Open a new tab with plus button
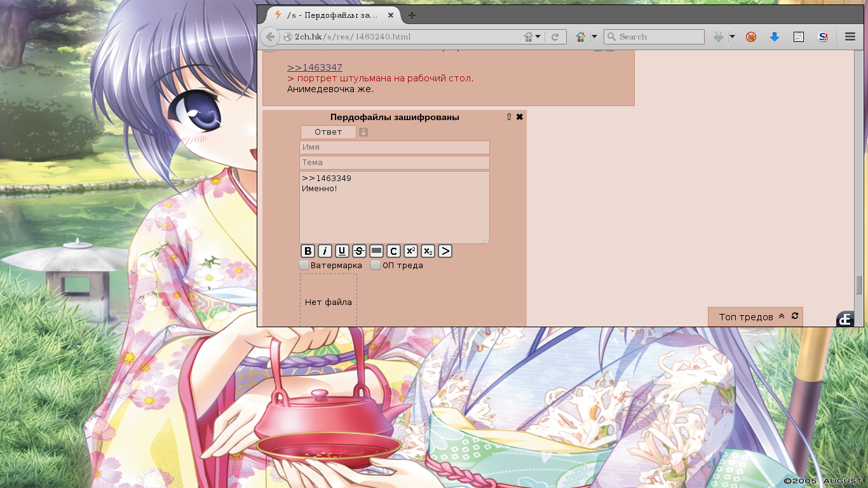The width and height of the screenshot is (868, 488). click(x=412, y=15)
